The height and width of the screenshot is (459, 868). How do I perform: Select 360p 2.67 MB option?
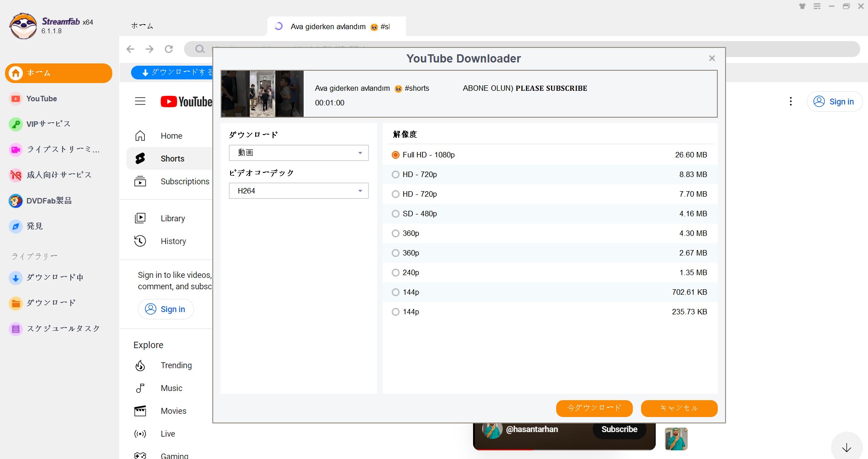coord(550,253)
